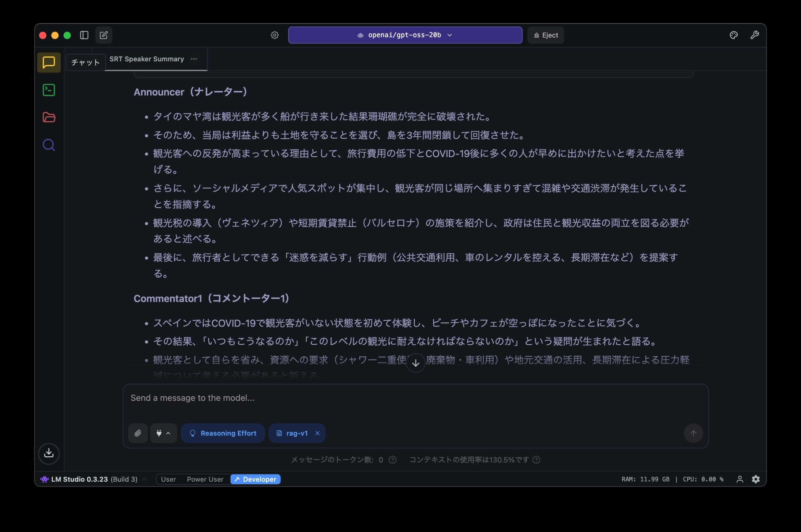Switch to User mode
Image resolution: width=801 pixels, height=532 pixels.
click(x=168, y=479)
